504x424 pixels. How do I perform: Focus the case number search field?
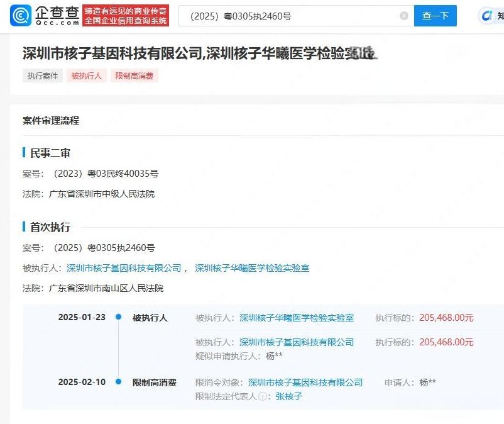296,16
